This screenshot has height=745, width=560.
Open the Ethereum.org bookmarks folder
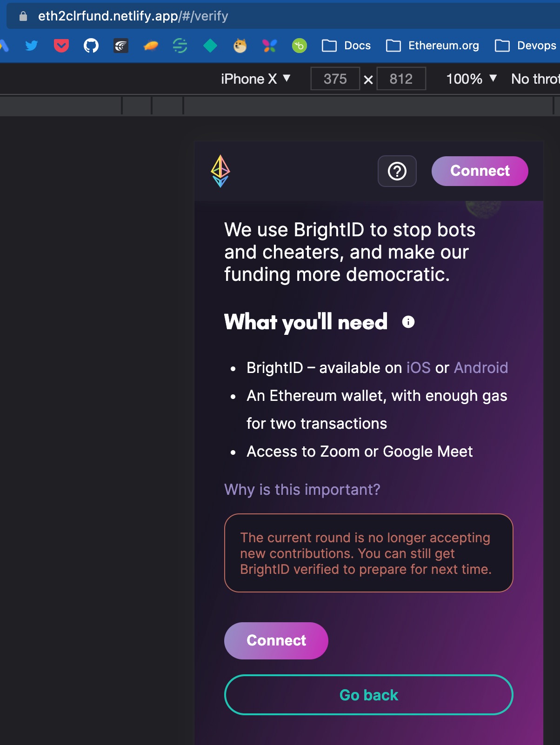click(432, 46)
